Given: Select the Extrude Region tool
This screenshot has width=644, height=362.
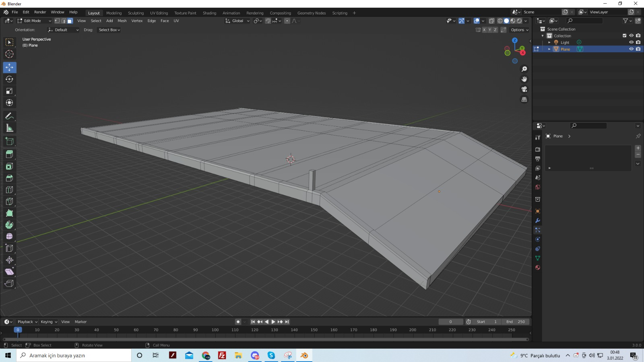Looking at the screenshot, I should pyautogui.click(x=9, y=154).
